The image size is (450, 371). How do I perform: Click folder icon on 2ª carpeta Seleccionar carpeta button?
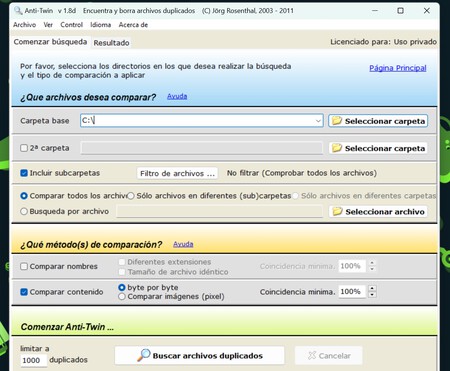337,148
